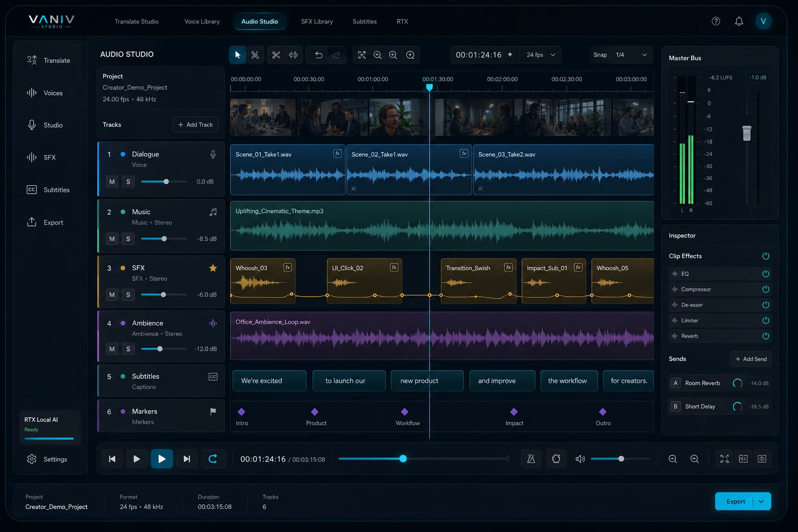Solo the SFX track
The image size is (798, 532).
[x=128, y=295]
